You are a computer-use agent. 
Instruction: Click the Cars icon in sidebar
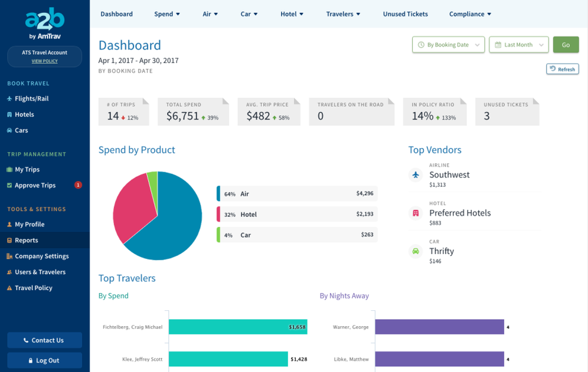click(x=9, y=130)
